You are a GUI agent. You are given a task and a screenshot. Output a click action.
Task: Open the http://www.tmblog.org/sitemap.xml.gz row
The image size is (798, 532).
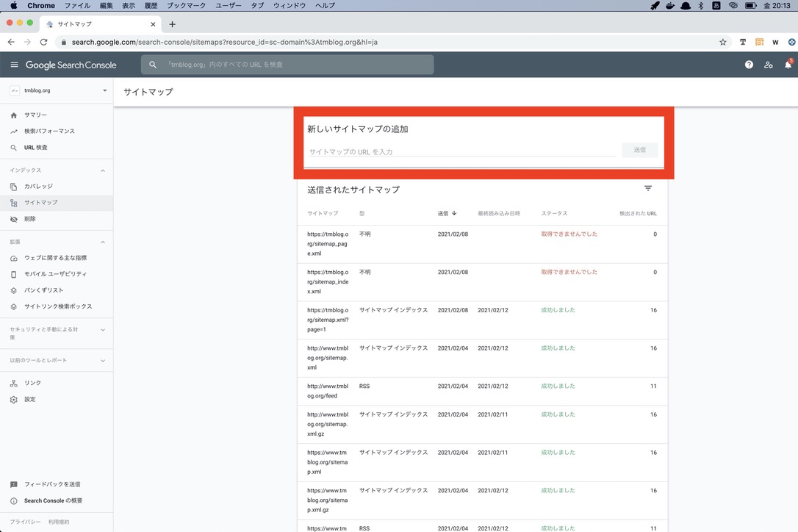click(x=482, y=424)
